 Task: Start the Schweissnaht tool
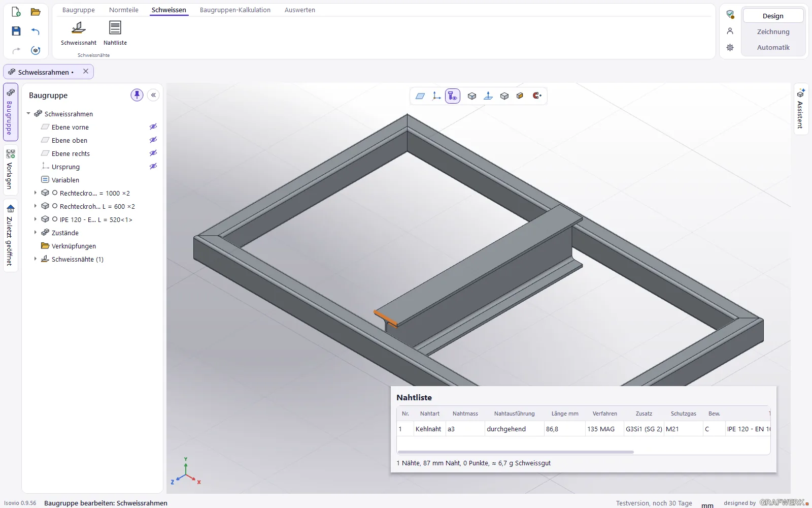(79, 33)
